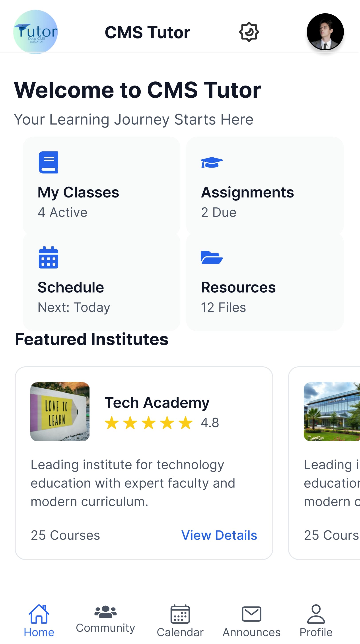
Task: View Details for Tech Academy
Action: point(219,535)
